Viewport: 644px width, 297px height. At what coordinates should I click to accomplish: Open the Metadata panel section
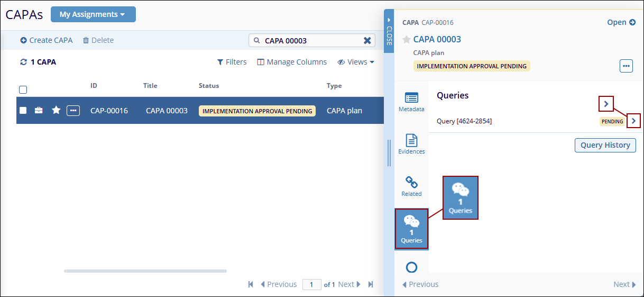[x=411, y=102]
